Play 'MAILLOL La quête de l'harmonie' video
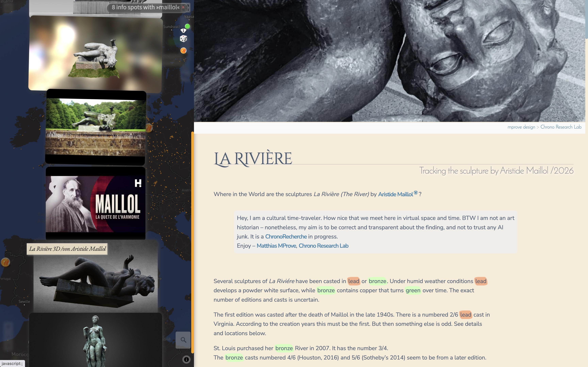Image resolution: width=588 pixels, height=367 pixels. 96,203
